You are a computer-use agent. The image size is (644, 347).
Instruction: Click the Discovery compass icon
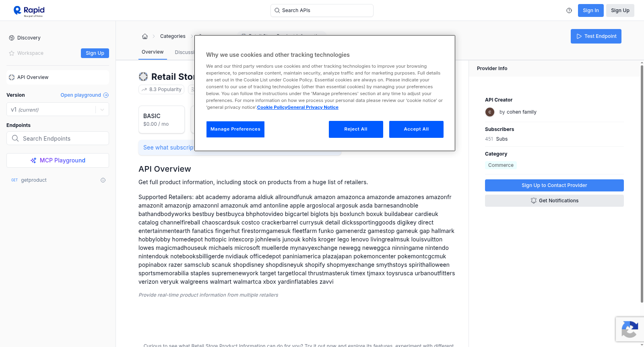tap(12, 38)
